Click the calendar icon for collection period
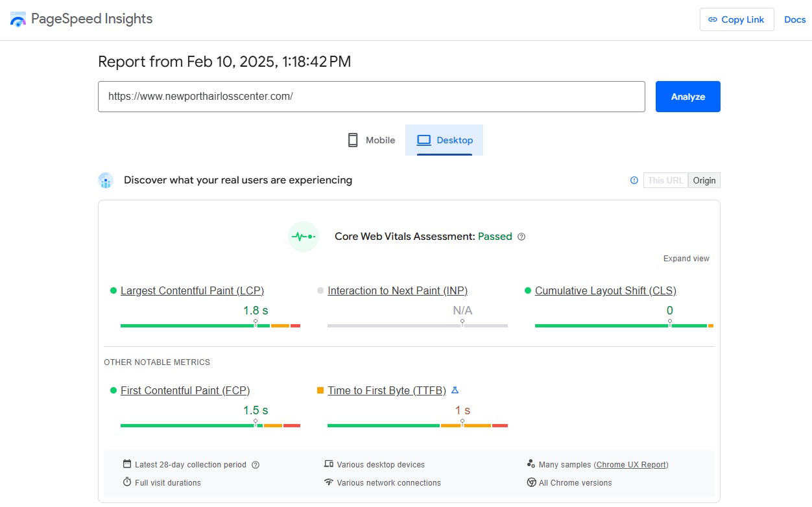The width and height of the screenshot is (812, 507). (x=127, y=464)
